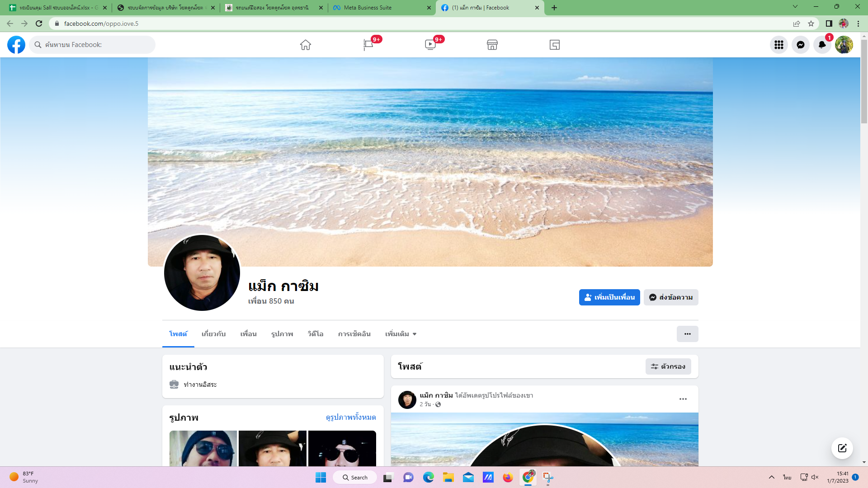This screenshot has width=868, height=488.
Task: Bookmark page with the star icon
Action: tap(811, 23)
